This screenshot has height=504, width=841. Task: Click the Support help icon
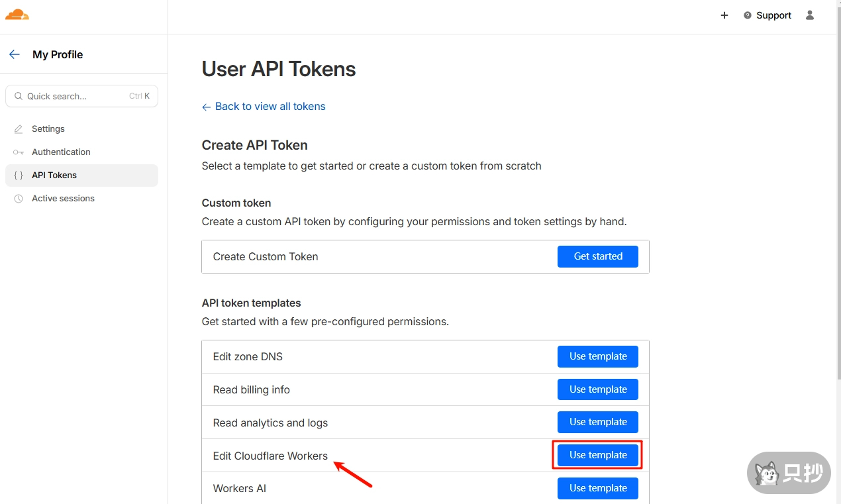click(x=748, y=15)
